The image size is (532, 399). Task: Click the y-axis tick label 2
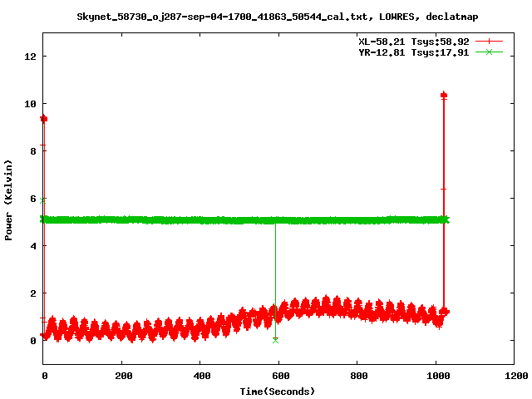click(33, 293)
